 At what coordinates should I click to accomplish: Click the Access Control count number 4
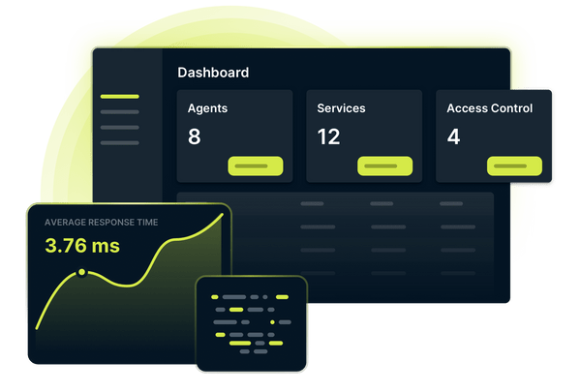[453, 136]
